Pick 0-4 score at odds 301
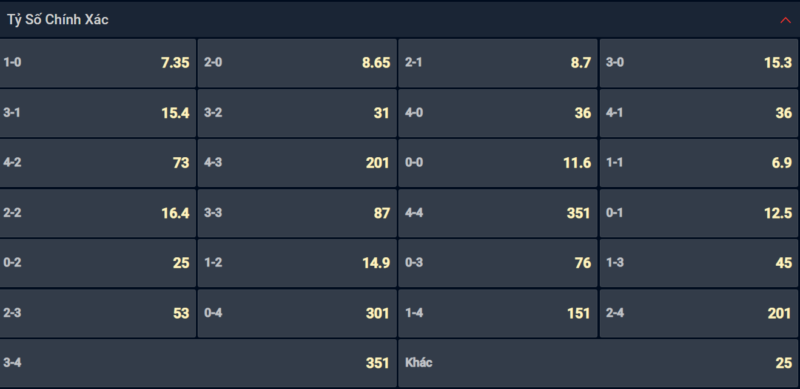The height and width of the screenshot is (389, 800). click(x=297, y=313)
